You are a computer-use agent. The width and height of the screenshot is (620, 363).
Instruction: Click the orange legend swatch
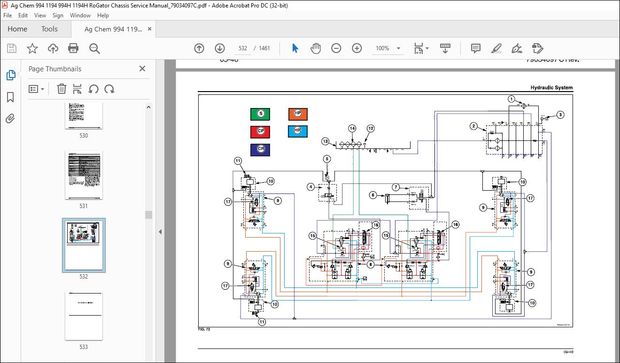pyautogui.click(x=298, y=114)
